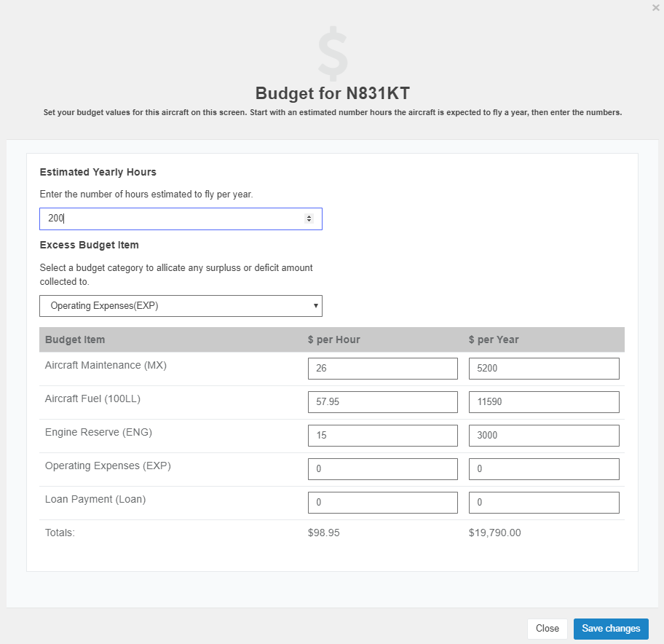The width and height of the screenshot is (664, 644).
Task: Click the Aircraft Fuel per hour field showing 57.95
Action: click(382, 401)
